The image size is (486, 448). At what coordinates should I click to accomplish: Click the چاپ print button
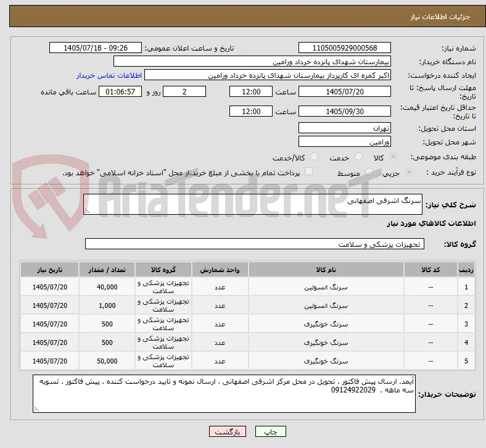271,431
